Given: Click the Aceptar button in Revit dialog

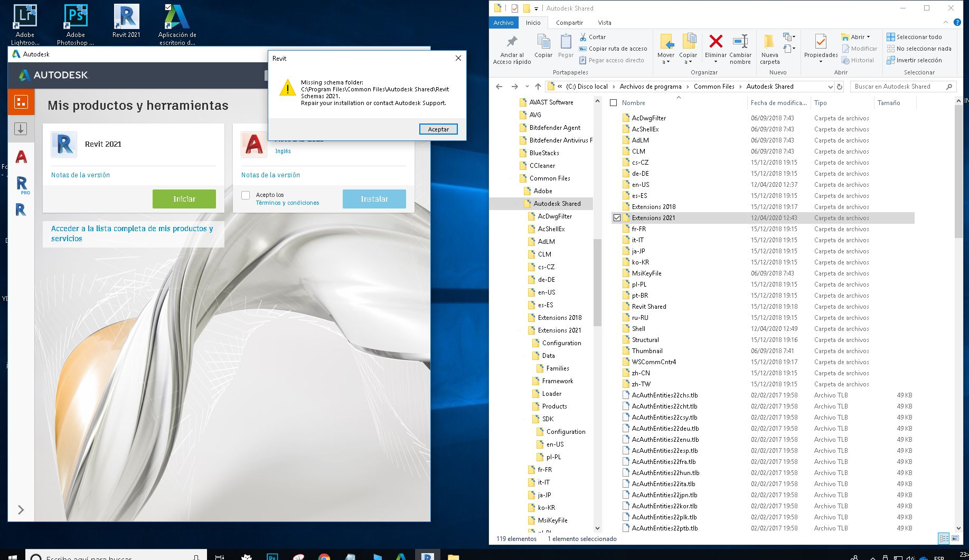Looking at the screenshot, I should click(438, 129).
